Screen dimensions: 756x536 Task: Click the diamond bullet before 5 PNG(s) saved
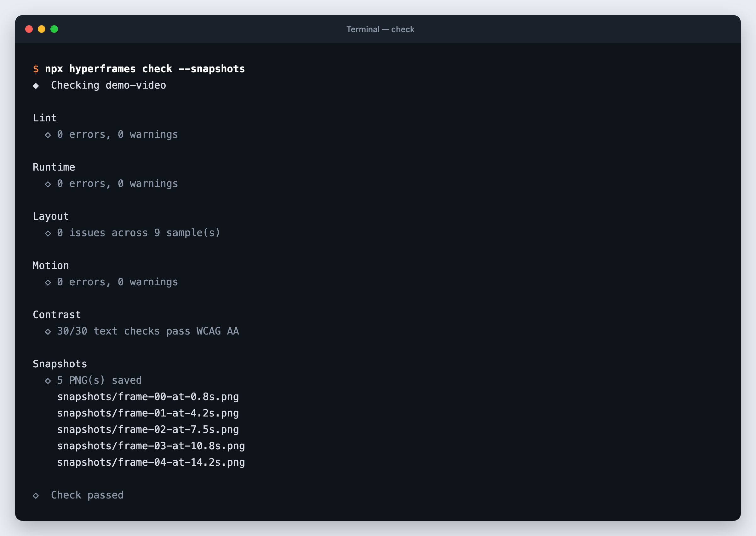tap(48, 381)
